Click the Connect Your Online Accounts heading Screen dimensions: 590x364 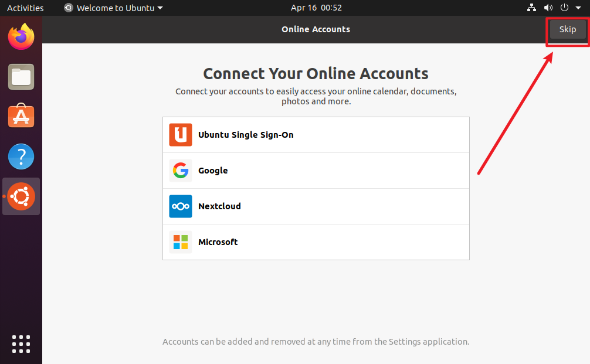click(316, 74)
